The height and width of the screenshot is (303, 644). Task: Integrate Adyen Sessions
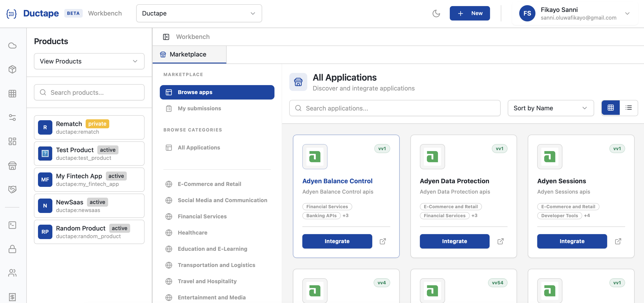tap(572, 241)
